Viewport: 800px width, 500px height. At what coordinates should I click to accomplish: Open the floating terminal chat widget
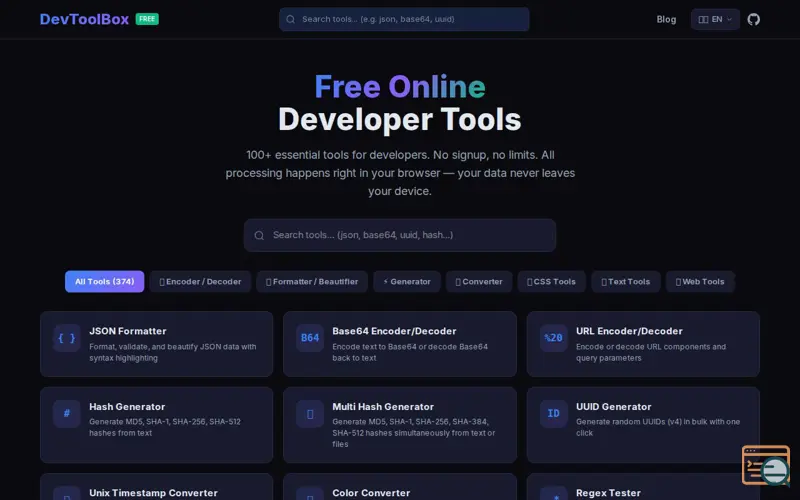(766, 465)
